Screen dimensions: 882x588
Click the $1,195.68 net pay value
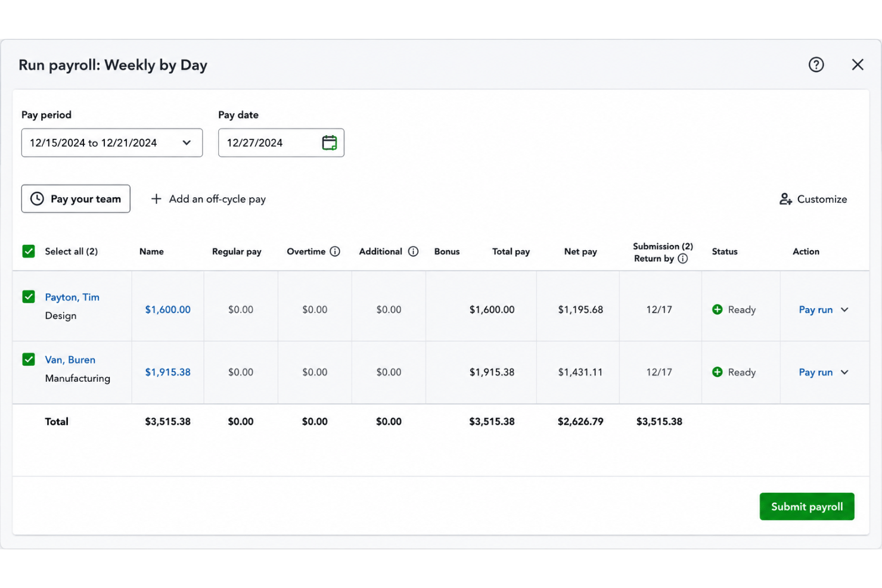580,310
